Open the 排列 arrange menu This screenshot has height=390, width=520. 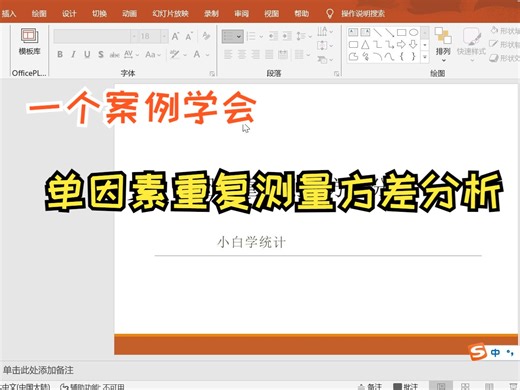(x=443, y=45)
